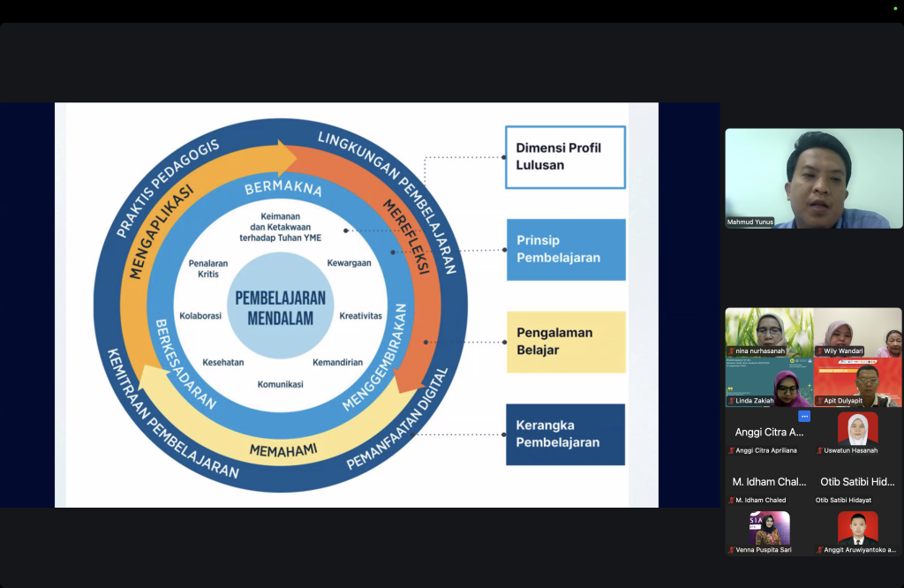Select Mahmud Yunus's speaker video tile
Image resolution: width=904 pixels, height=588 pixels.
pyautogui.click(x=813, y=178)
